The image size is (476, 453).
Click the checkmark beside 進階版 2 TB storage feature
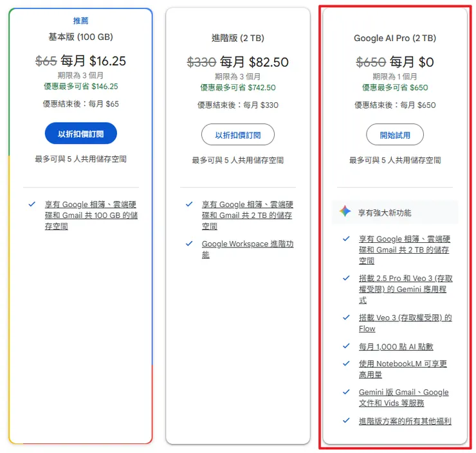[189, 204]
